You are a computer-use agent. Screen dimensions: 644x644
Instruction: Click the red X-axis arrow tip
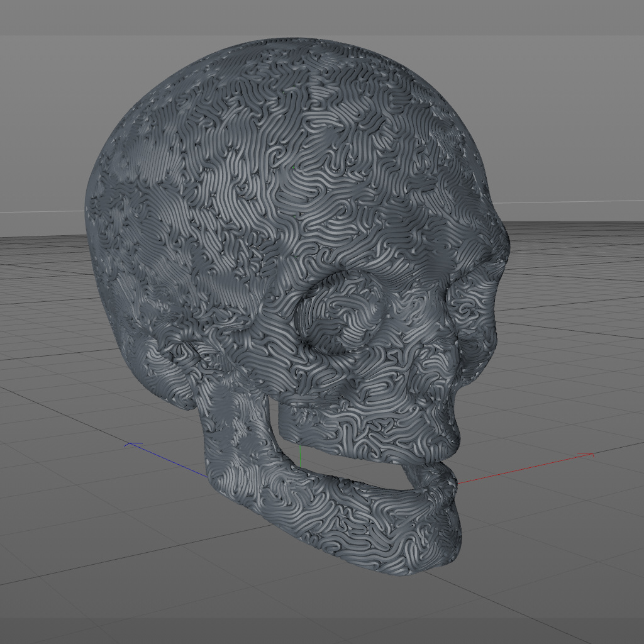point(591,454)
